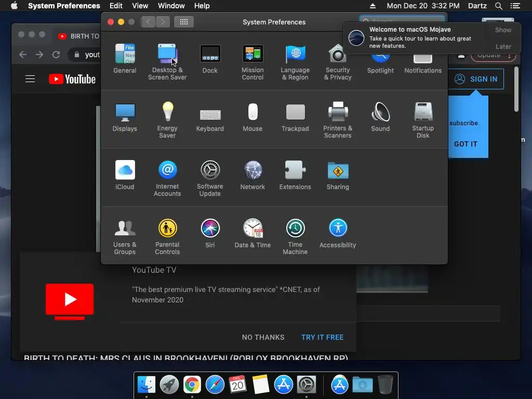
Task: Open Language & Region preferences
Action: (295, 62)
